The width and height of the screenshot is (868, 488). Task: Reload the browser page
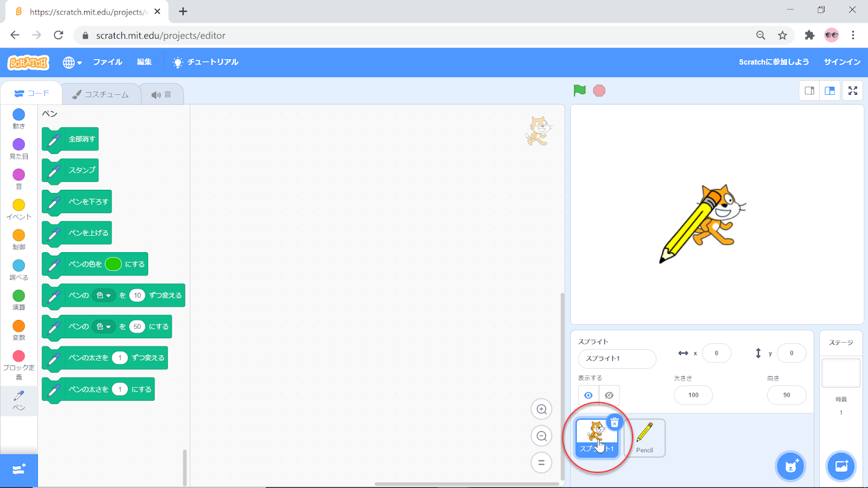click(x=59, y=35)
